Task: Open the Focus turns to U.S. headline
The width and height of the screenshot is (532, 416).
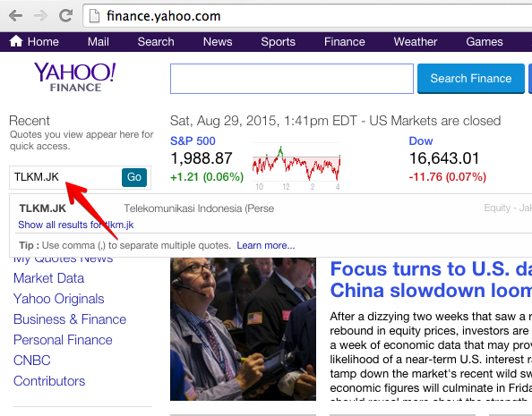Action: [431, 280]
